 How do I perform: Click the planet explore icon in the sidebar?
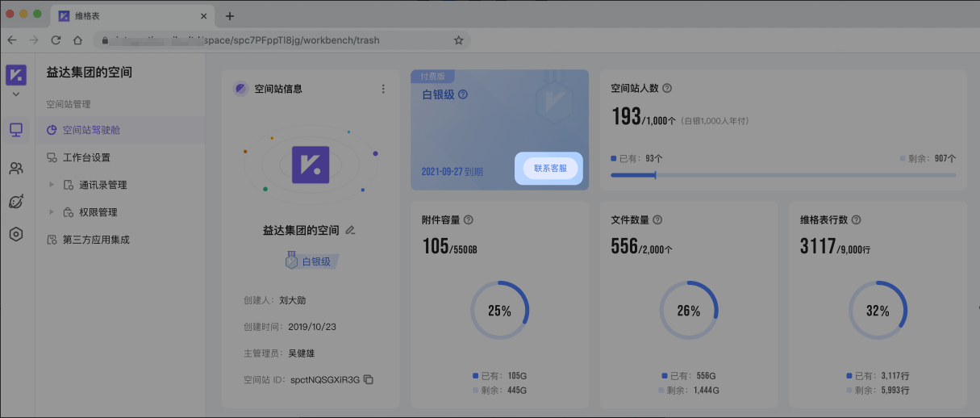click(x=16, y=202)
